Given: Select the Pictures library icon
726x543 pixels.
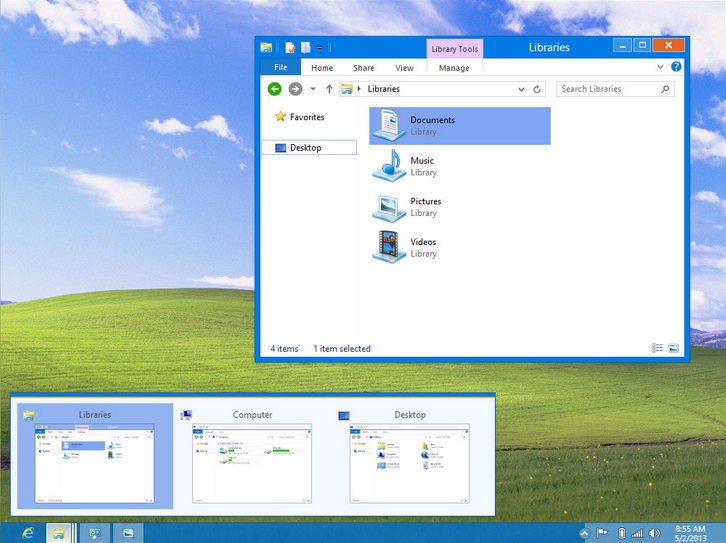Looking at the screenshot, I should coord(389,207).
